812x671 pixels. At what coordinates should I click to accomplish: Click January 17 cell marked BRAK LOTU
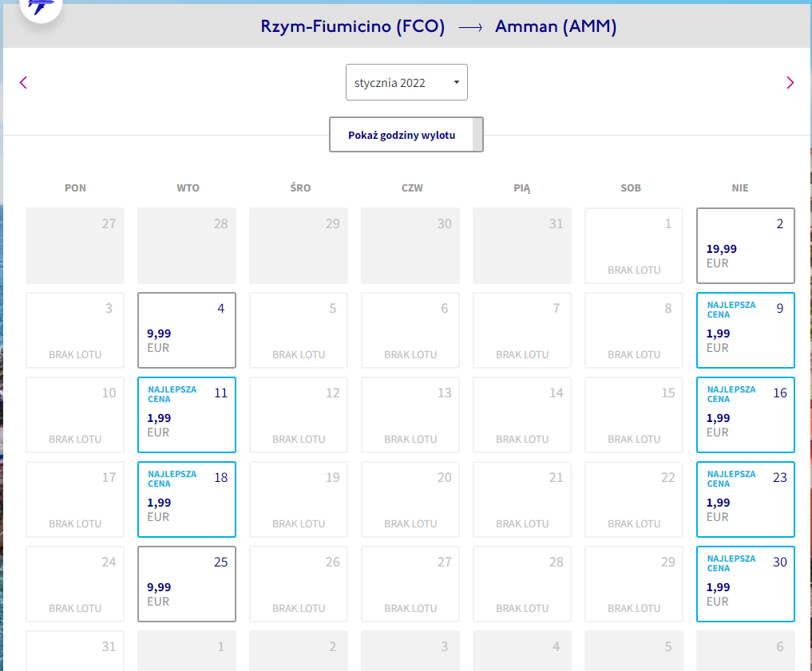[x=75, y=499]
